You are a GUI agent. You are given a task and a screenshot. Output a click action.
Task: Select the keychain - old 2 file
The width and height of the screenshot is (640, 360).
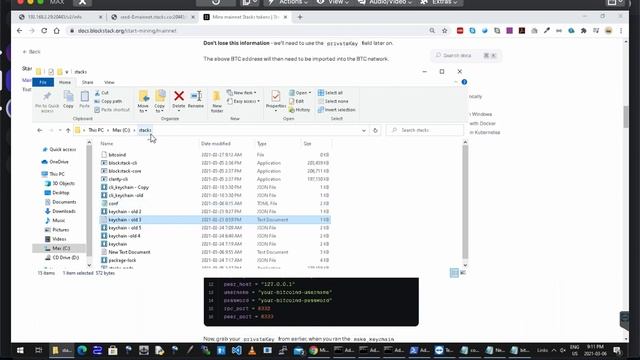(x=215, y=211)
